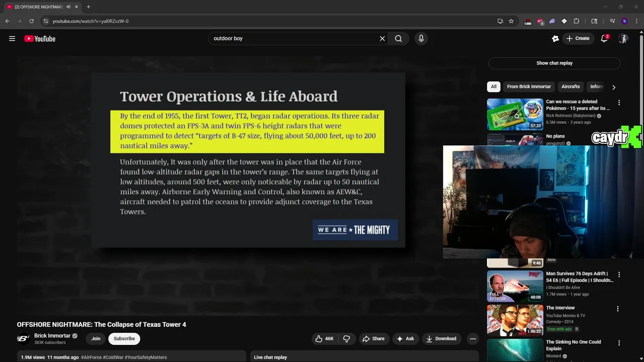Open Man Survives 76 Days Adrift thumbnail
Viewport: 644px width, 362px height.
pyautogui.click(x=515, y=286)
